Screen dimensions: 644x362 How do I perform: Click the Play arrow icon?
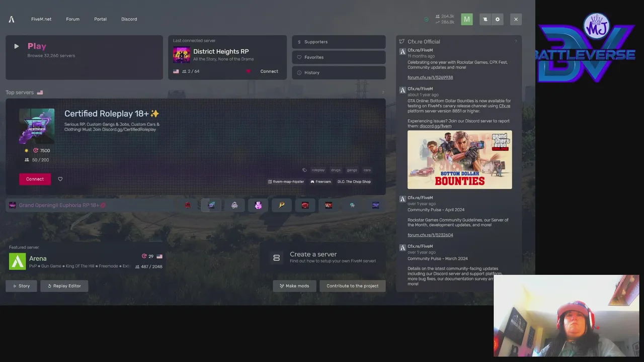click(x=16, y=46)
